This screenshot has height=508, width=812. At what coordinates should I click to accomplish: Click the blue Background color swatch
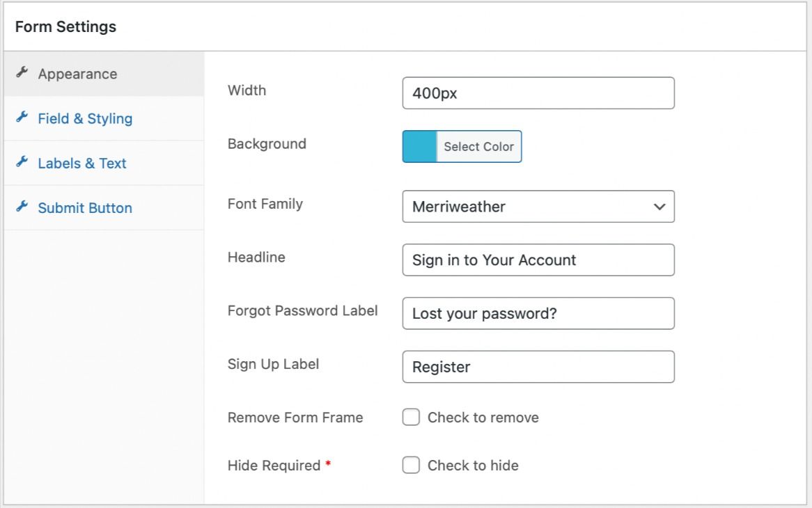(x=419, y=146)
